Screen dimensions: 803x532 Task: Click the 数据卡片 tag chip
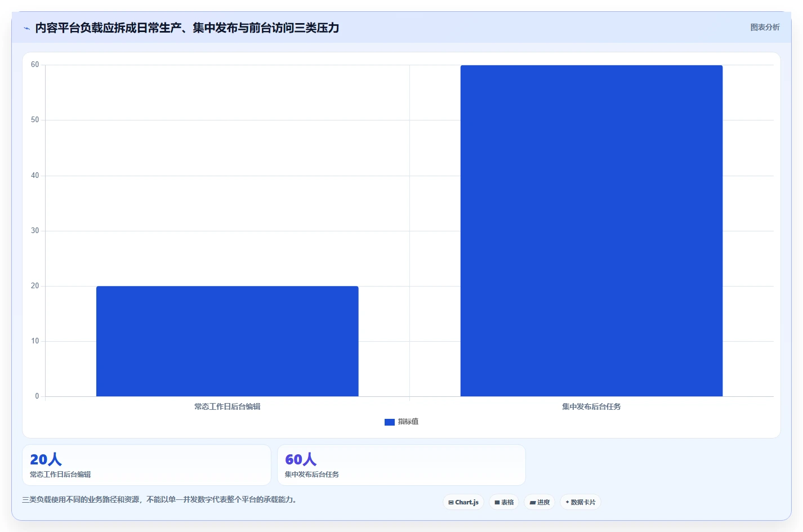tap(581, 502)
